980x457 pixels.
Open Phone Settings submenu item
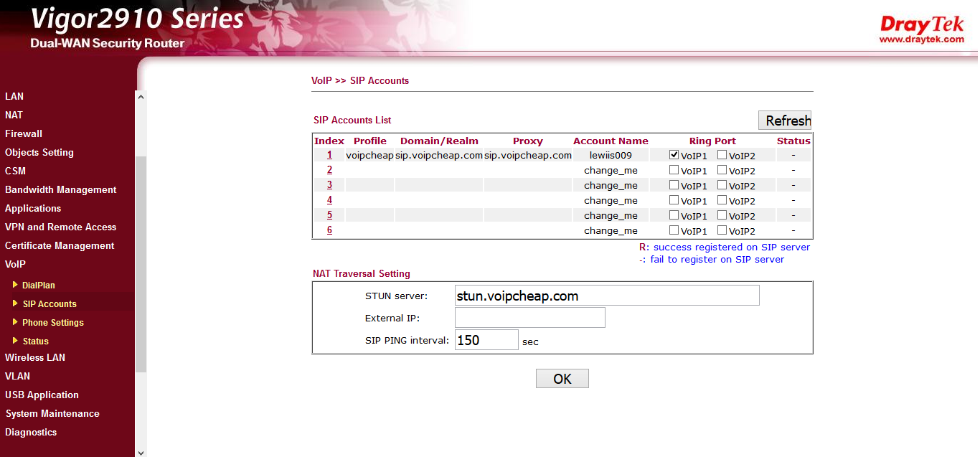[x=53, y=323]
